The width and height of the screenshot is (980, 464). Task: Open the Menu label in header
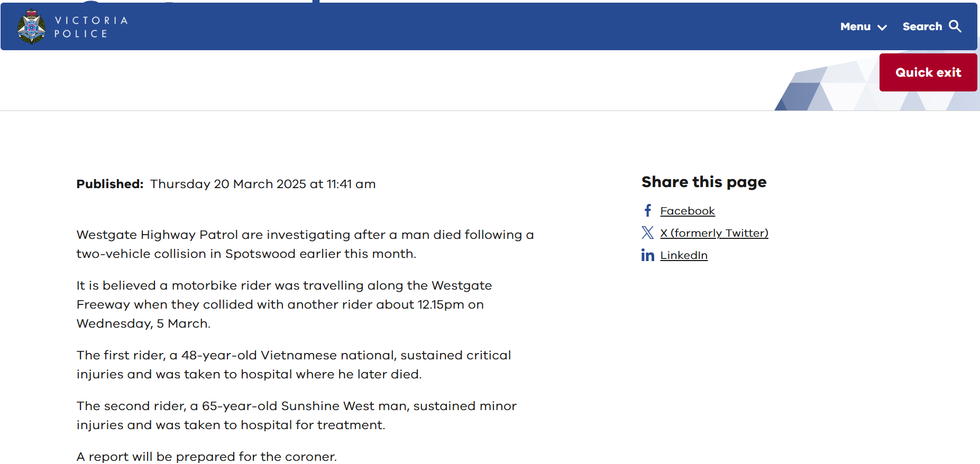click(855, 26)
